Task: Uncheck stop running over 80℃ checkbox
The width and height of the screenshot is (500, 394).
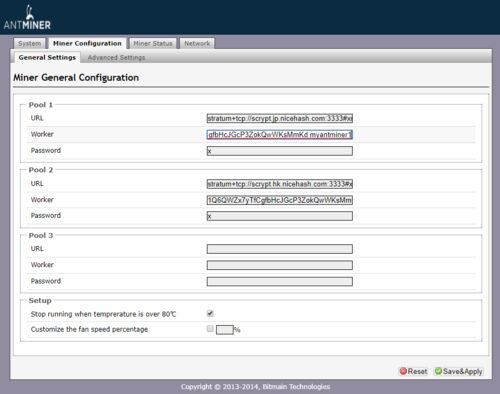Action: pos(210,313)
